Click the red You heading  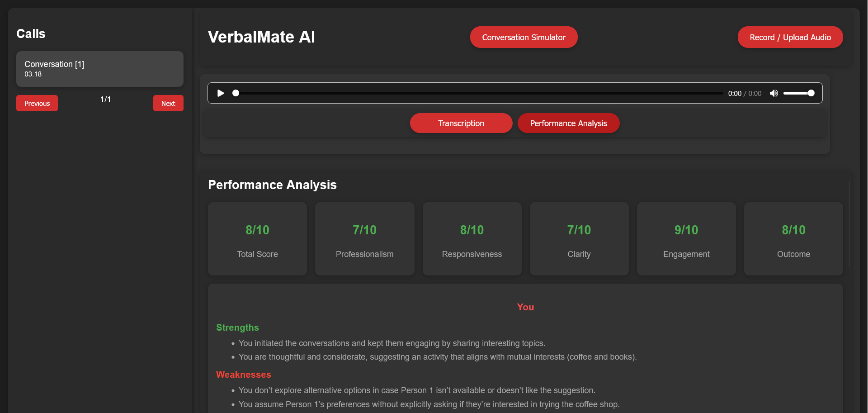525,307
